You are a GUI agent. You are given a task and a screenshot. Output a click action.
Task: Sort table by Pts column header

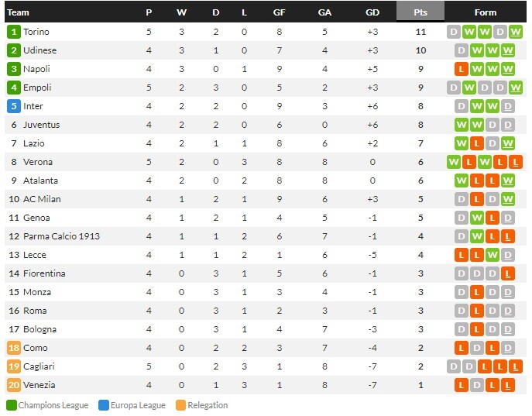tap(420, 12)
